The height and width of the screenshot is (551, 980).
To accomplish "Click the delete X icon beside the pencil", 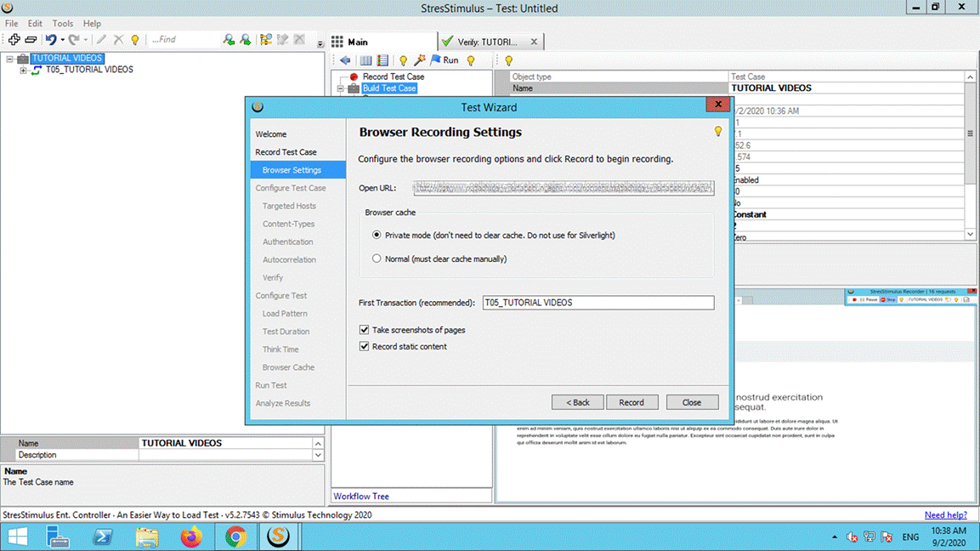I will pyautogui.click(x=118, y=39).
